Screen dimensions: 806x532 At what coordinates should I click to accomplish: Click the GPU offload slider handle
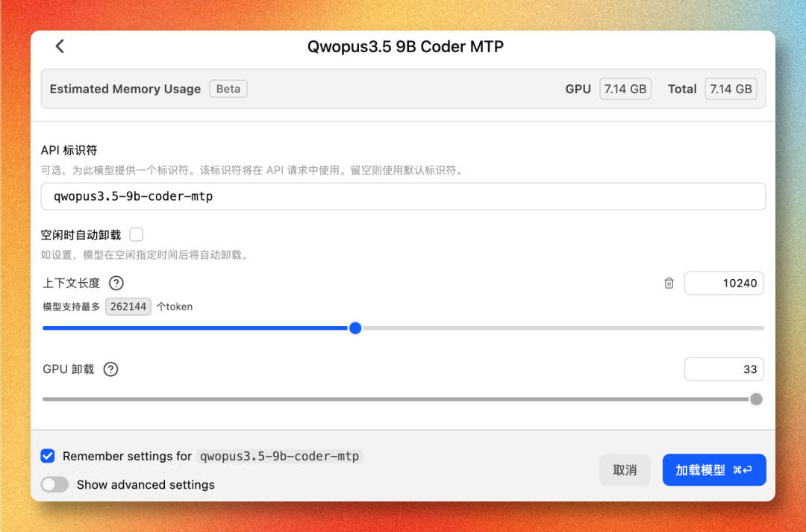pos(756,399)
